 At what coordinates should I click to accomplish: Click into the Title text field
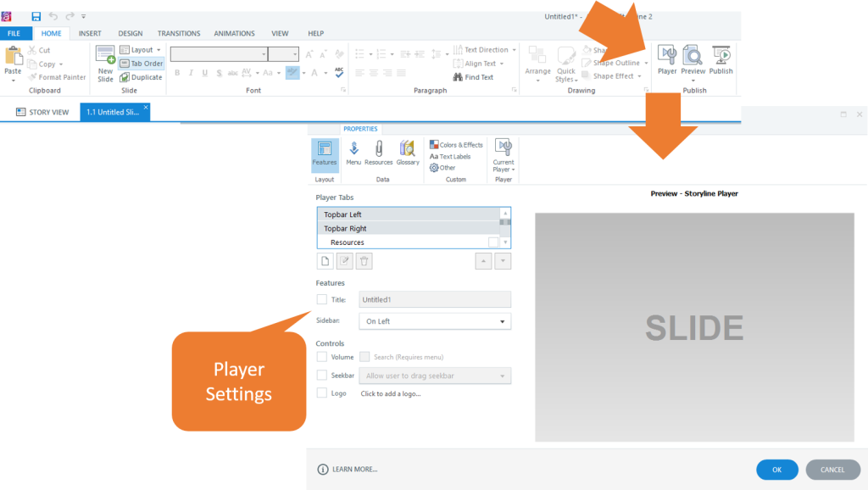pyautogui.click(x=435, y=299)
